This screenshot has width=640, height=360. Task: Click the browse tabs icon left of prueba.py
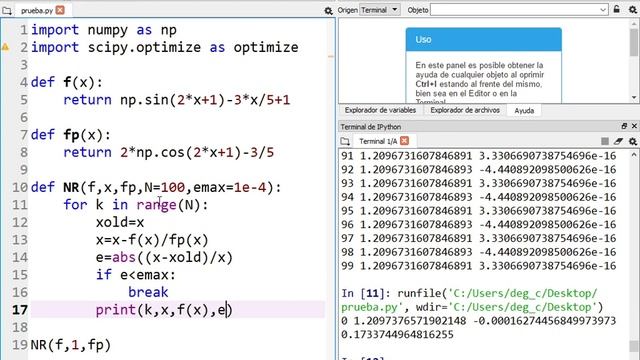pos(7,11)
